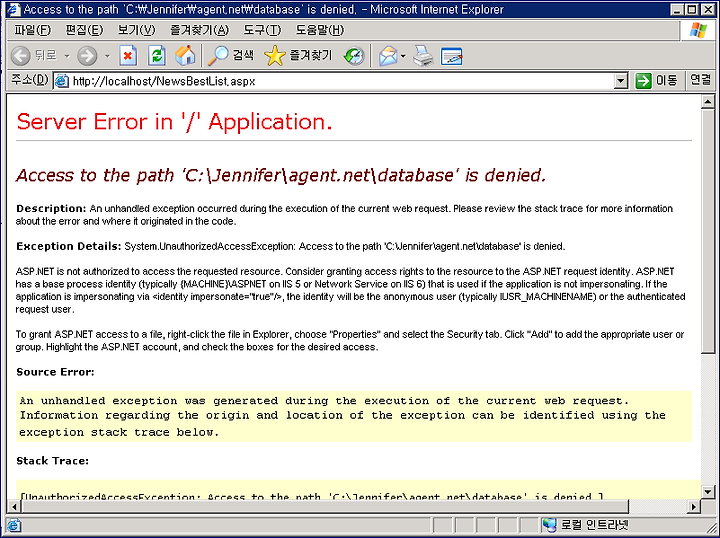Click the 'Server Error in '/' Application.' heading
This screenshot has width=720, height=538.
tap(174, 122)
